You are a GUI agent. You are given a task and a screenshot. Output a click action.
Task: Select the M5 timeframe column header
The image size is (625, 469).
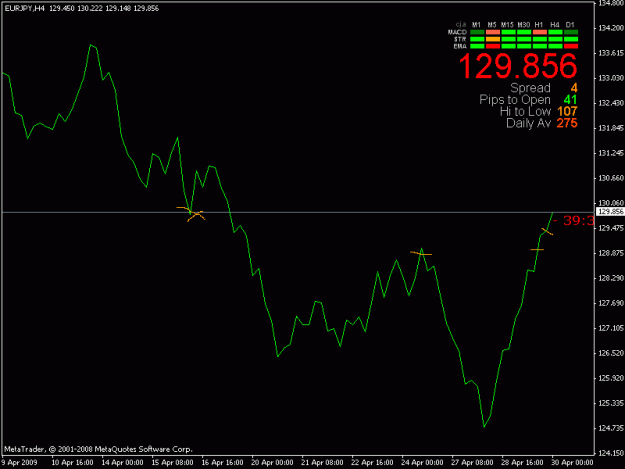pyautogui.click(x=492, y=25)
